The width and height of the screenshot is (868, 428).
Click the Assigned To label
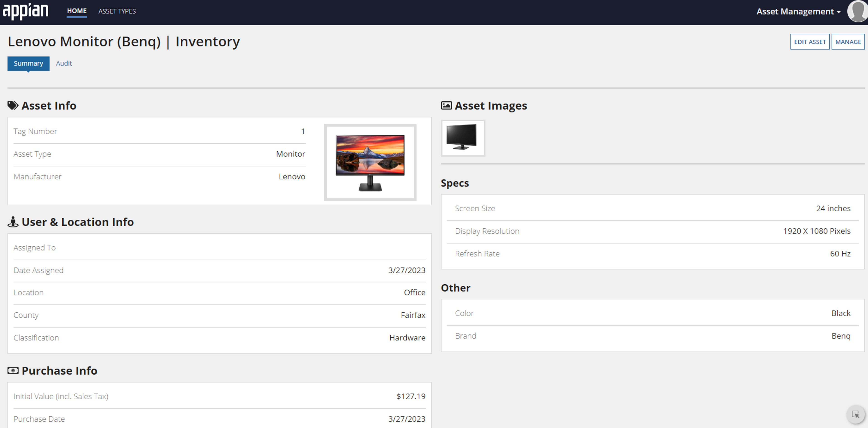[34, 248]
